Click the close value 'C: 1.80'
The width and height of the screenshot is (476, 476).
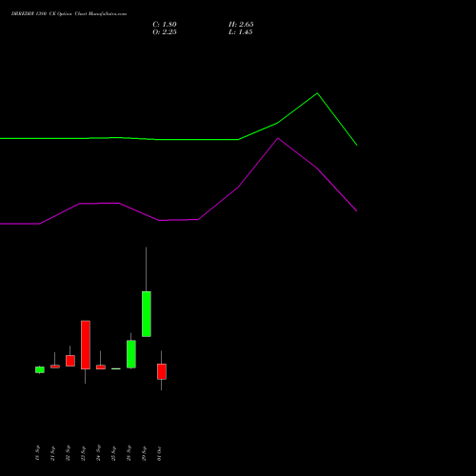[x=165, y=25]
